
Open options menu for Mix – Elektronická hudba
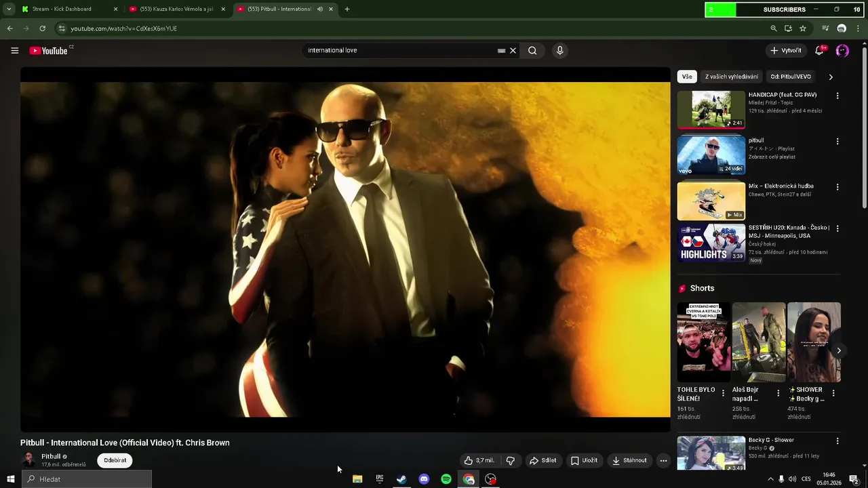coord(837,186)
